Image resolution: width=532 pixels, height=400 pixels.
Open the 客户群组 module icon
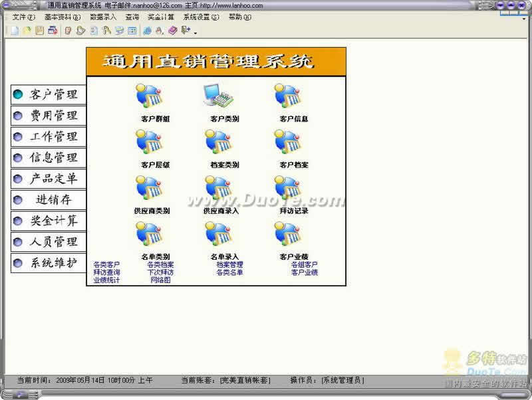pyautogui.click(x=149, y=96)
